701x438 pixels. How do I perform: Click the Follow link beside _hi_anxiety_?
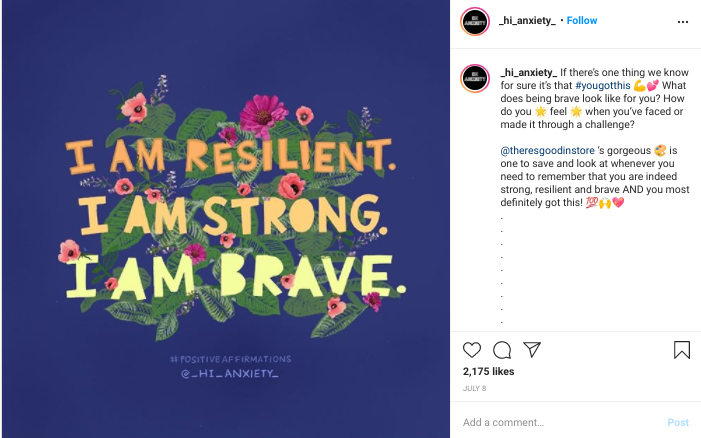click(582, 21)
